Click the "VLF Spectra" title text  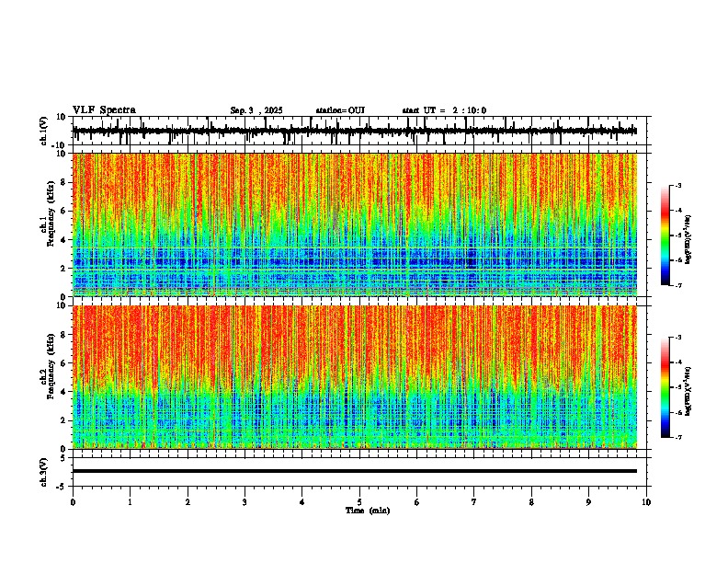click(x=104, y=110)
